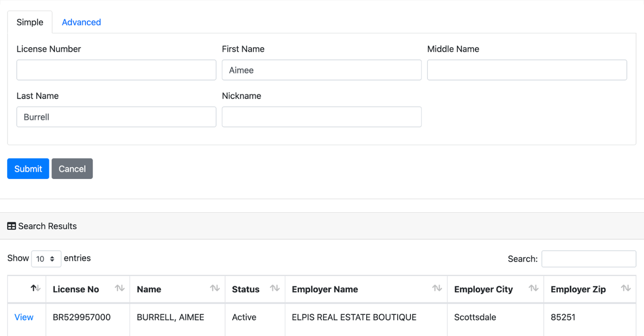Open View link for Aimee Burrell
644x336 pixels.
coord(24,317)
